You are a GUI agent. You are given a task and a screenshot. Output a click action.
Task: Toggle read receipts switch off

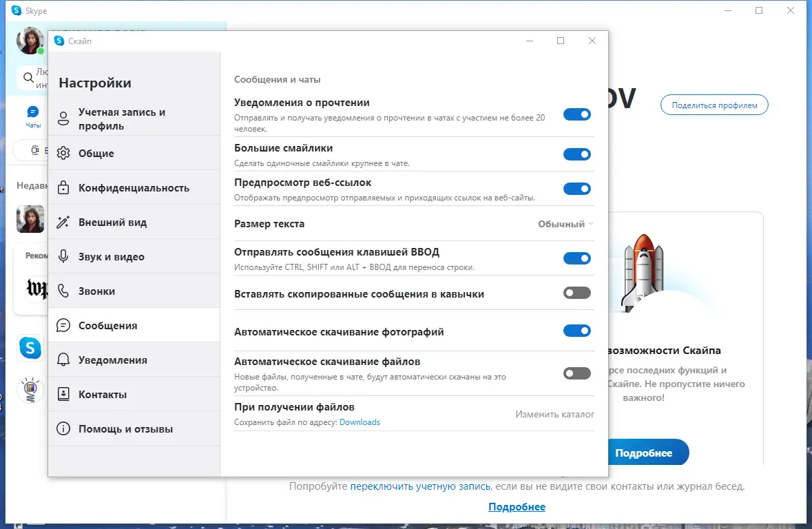coord(577,114)
